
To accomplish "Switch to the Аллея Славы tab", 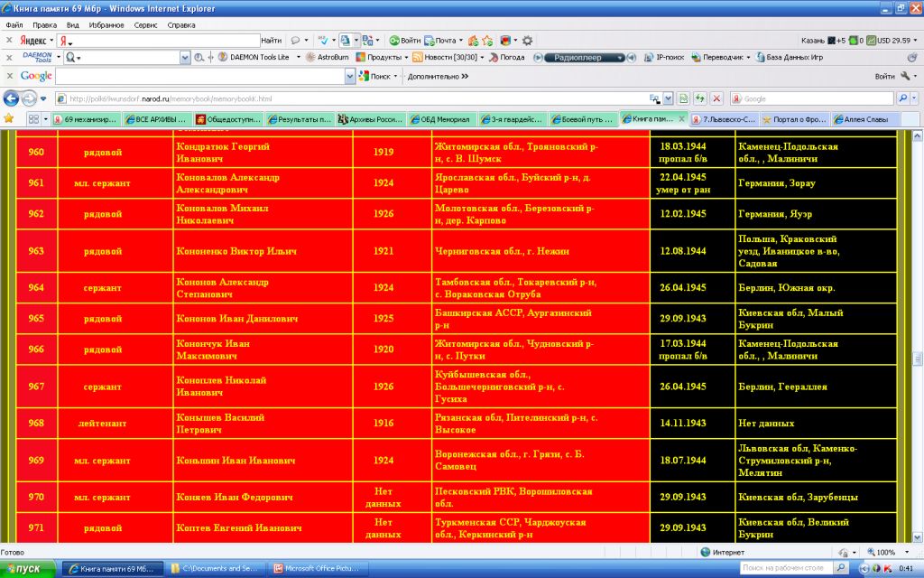I will tap(864, 118).
